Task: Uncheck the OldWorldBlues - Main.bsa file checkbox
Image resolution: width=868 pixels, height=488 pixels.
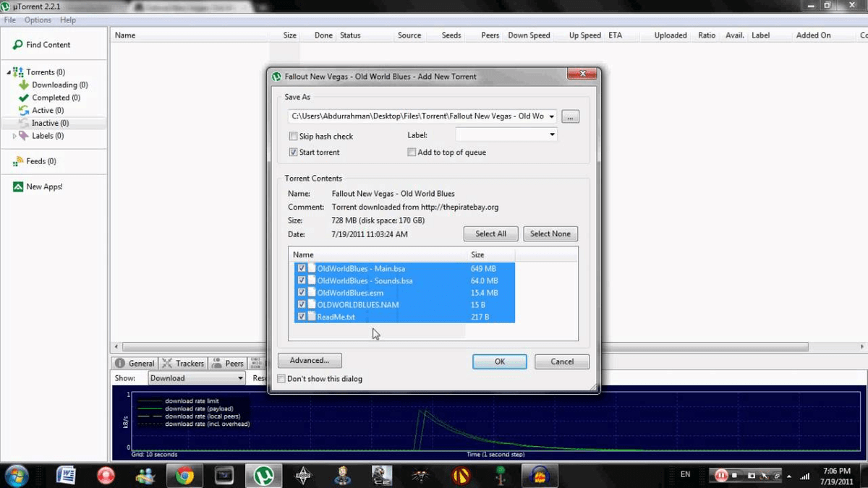Action: (x=302, y=268)
